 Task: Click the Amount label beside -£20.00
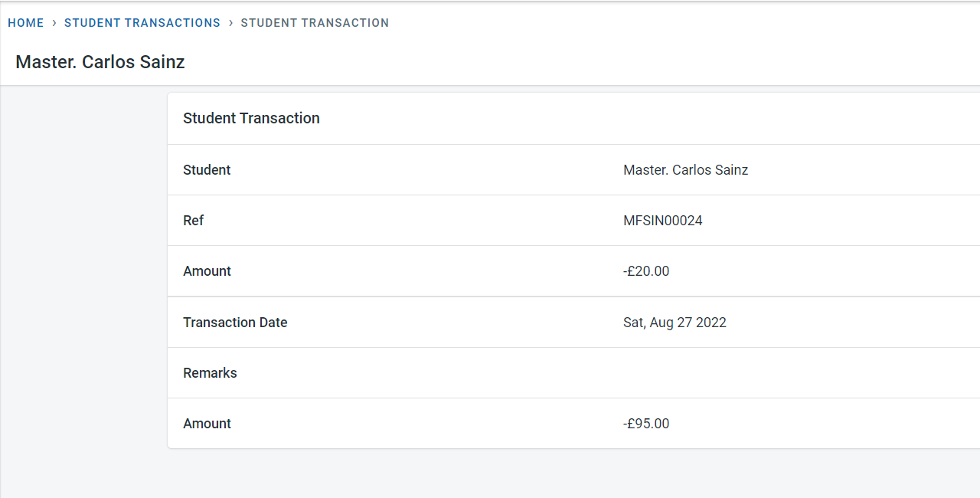pyautogui.click(x=207, y=271)
